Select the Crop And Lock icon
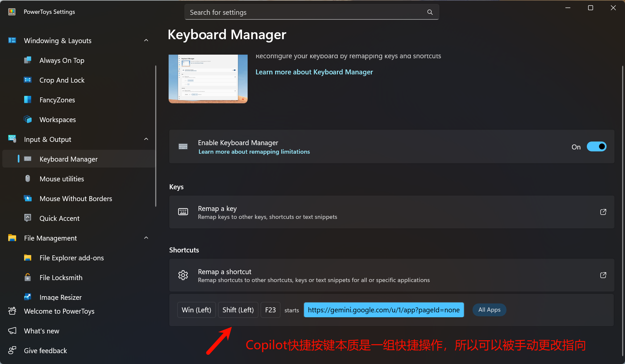 click(28, 80)
